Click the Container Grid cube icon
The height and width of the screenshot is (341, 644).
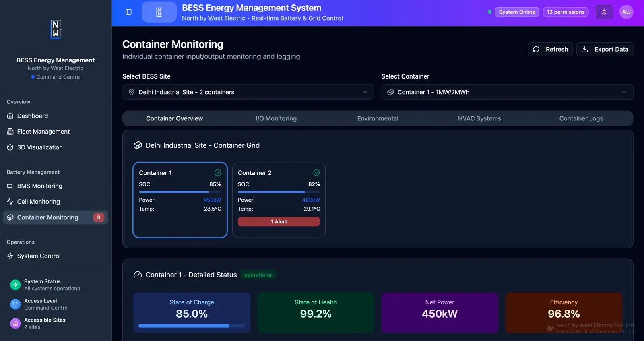(138, 145)
